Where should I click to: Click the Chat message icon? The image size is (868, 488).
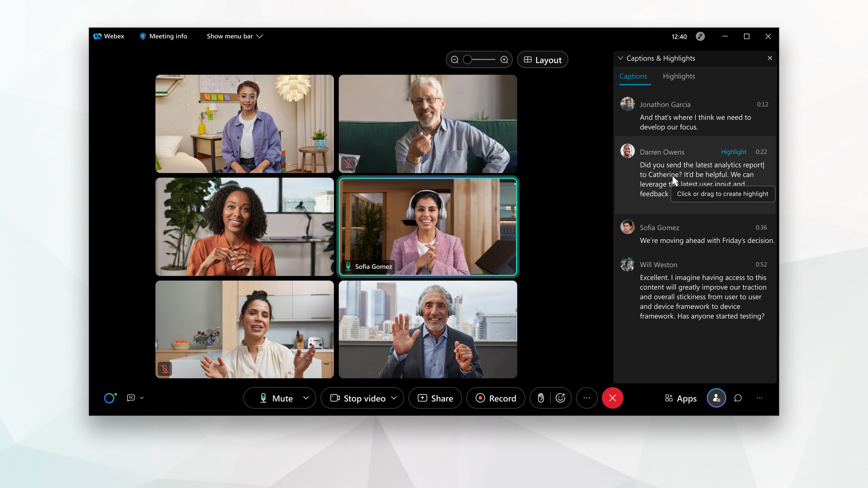pyautogui.click(x=737, y=398)
